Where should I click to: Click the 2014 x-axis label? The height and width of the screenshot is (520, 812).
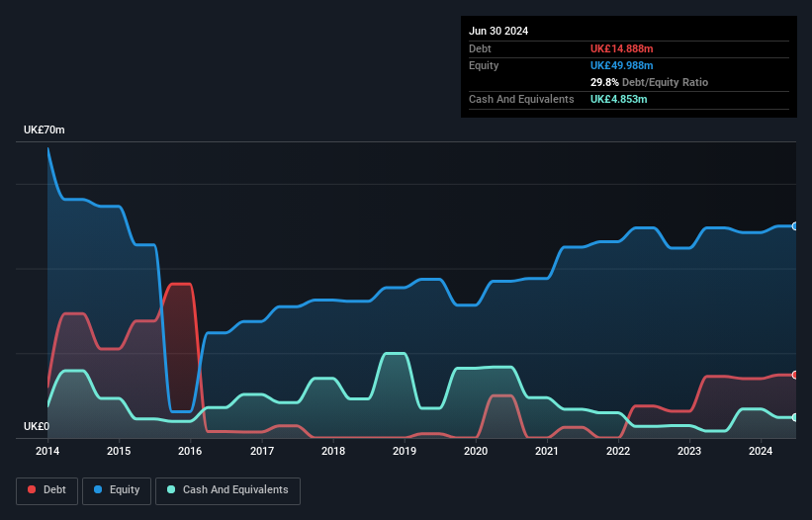click(47, 451)
